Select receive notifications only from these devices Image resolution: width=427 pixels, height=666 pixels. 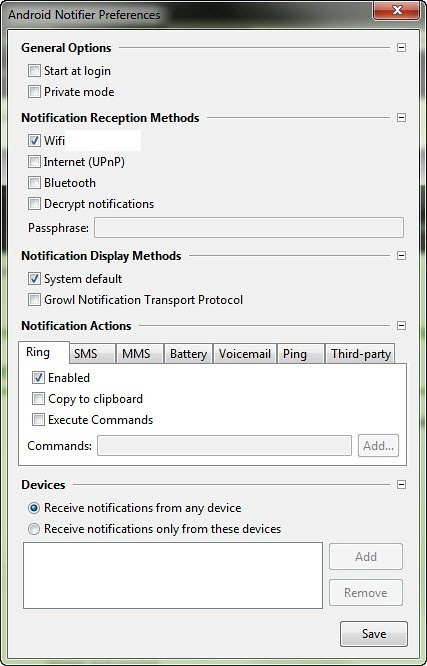pyautogui.click(x=34, y=529)
